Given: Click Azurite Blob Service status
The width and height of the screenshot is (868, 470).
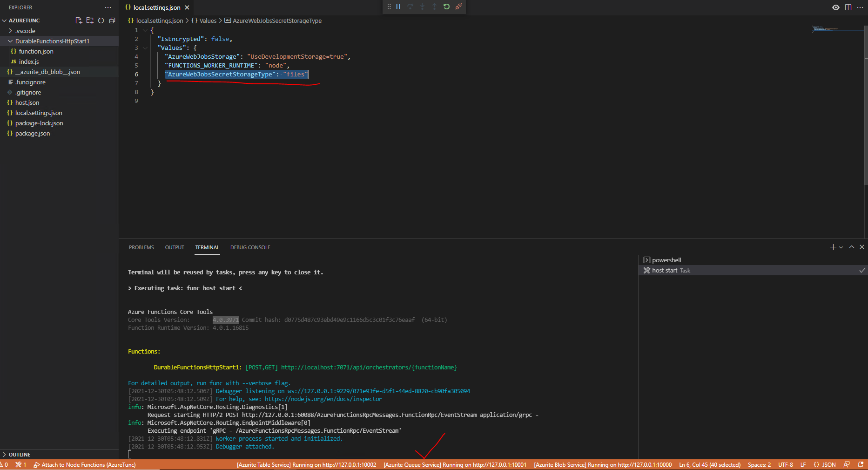Looking at the screenshot, I should click(x=603, y=465).
